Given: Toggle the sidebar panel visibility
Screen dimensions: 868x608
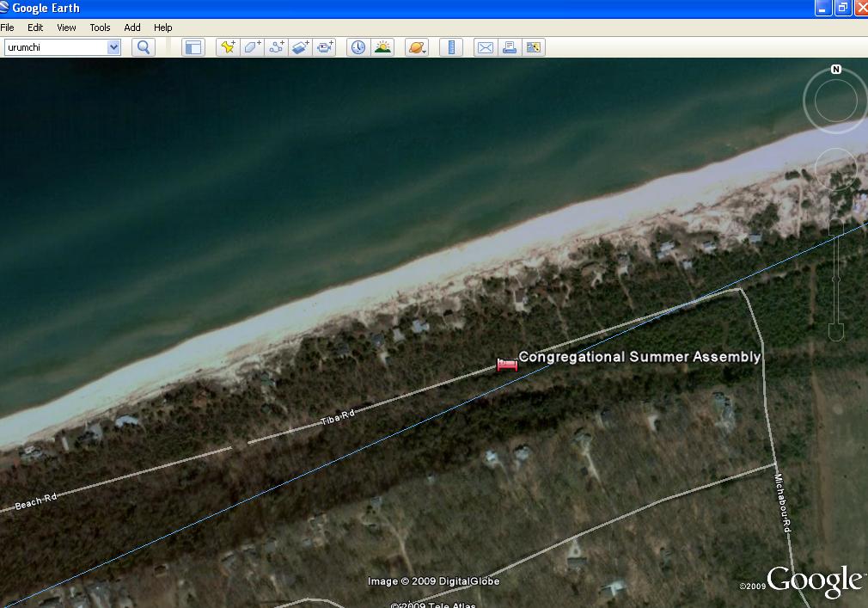Looking at the screenshot, I should [x=193, y=47].
